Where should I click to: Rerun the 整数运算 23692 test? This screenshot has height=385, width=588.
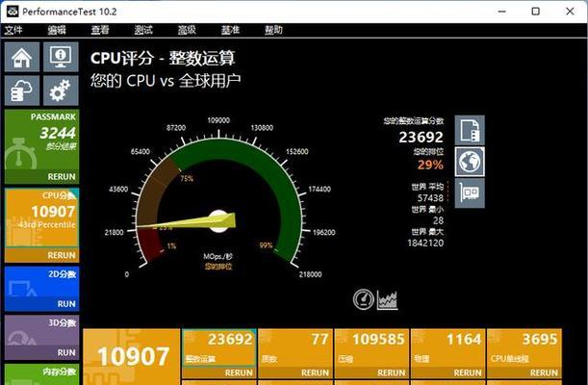click(239, 372)
